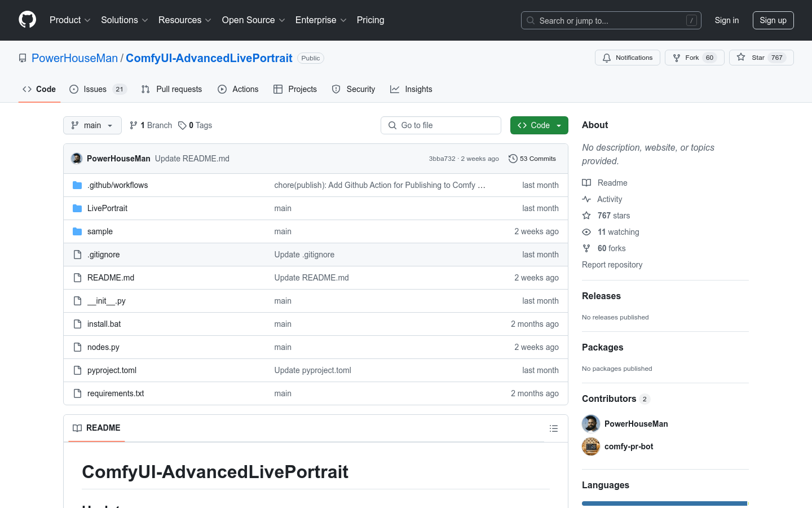Switch to the Issues tab
The width and height of the screenshot is (812, 508).
[98, 89]
